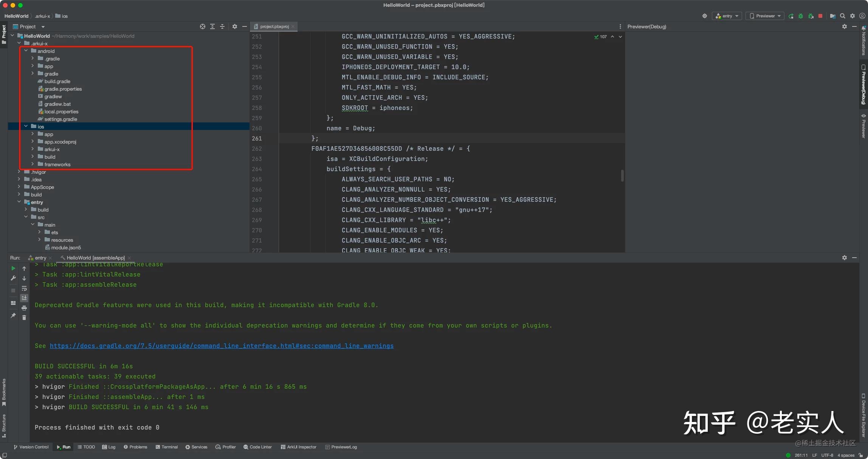Expand the frameworks folder

[33, 164]
